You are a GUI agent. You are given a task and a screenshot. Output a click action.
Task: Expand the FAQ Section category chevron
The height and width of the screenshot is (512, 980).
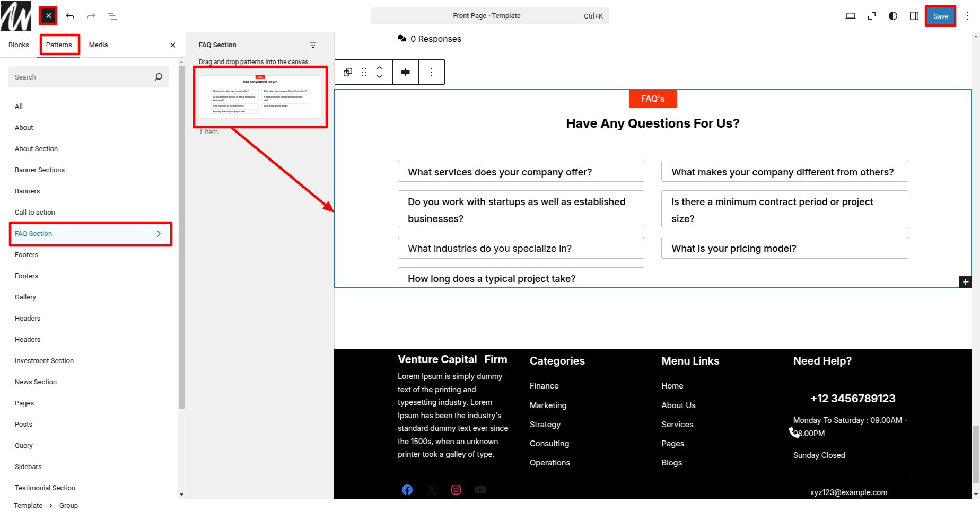159,234
